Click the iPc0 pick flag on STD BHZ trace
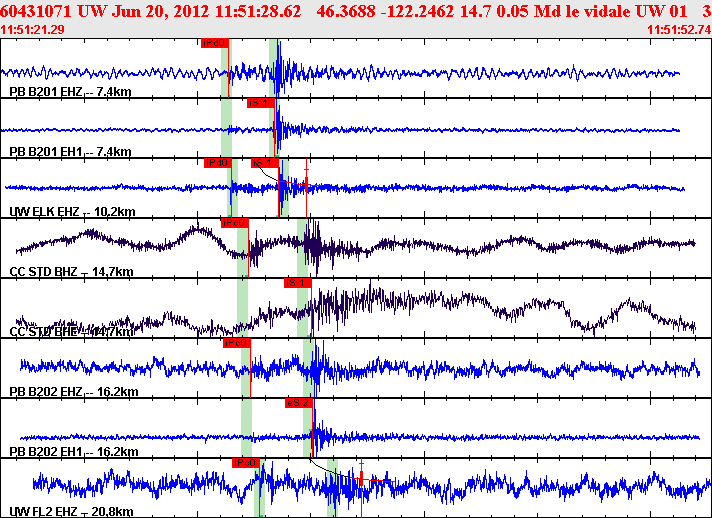This screenshot has height=518, width=712. tap(235, 223)
